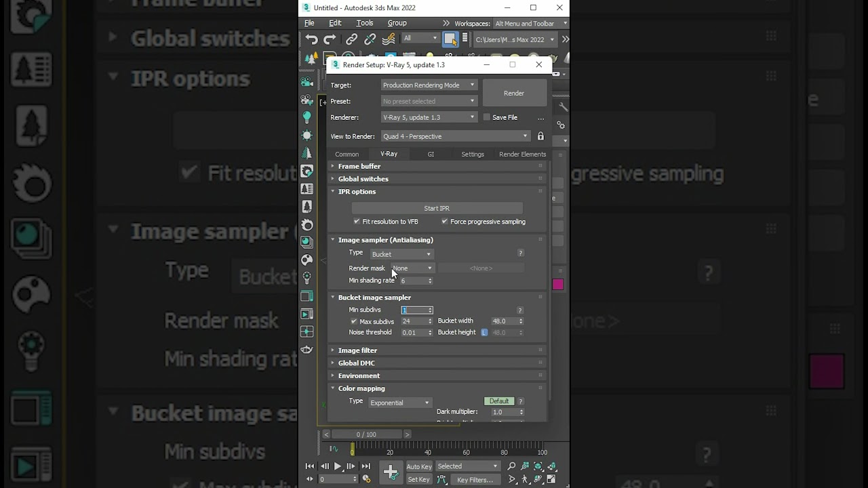Open the Key Filters dialog button
This screenshot has height=488, width=868.
coord(475,479)
